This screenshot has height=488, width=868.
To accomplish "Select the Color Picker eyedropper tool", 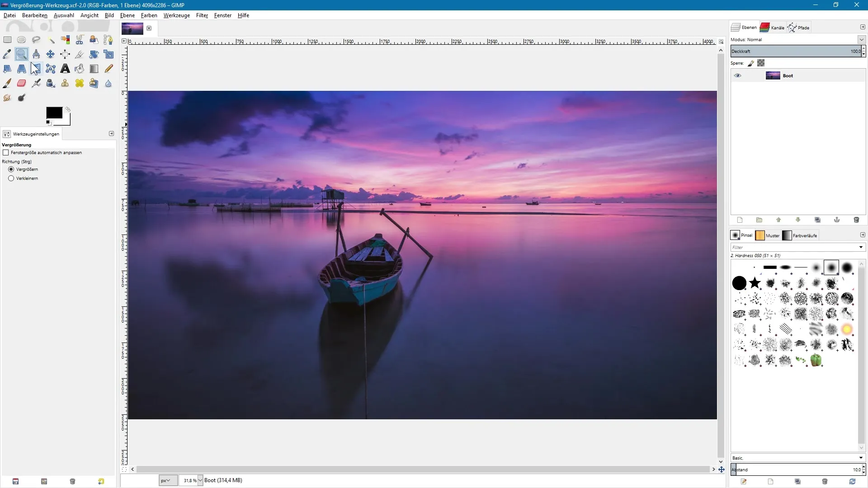I will tap(7, 54).
